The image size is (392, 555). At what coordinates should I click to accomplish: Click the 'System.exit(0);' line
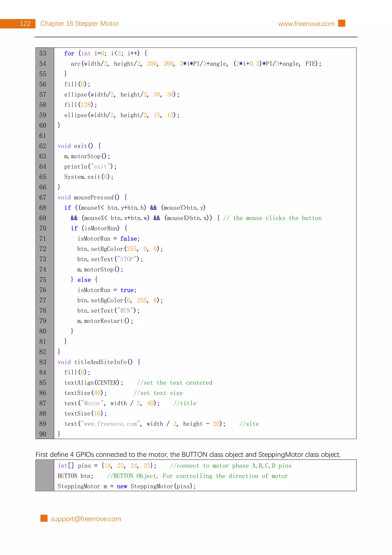[89, 177]
